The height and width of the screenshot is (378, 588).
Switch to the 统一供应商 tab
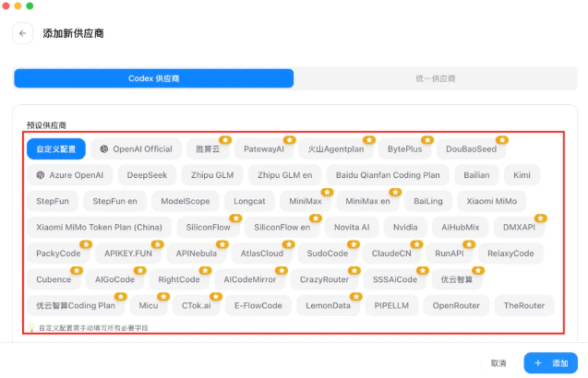[436, 78]
